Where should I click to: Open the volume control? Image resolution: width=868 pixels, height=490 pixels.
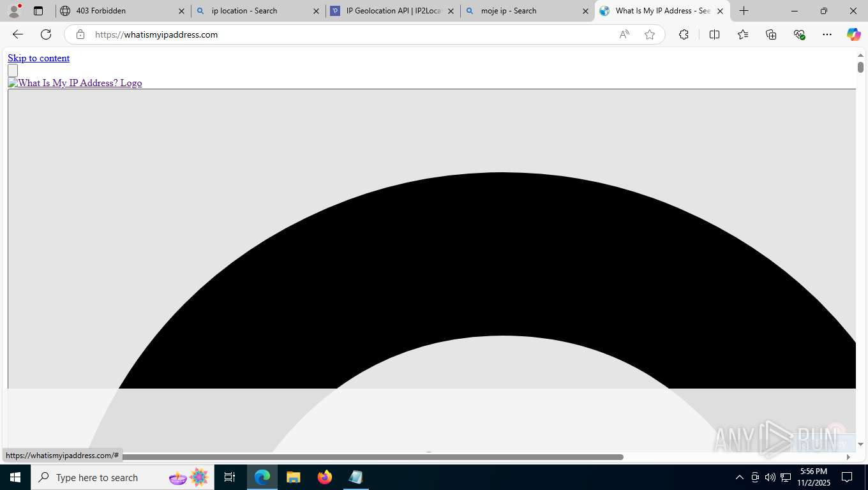(770, 477)
